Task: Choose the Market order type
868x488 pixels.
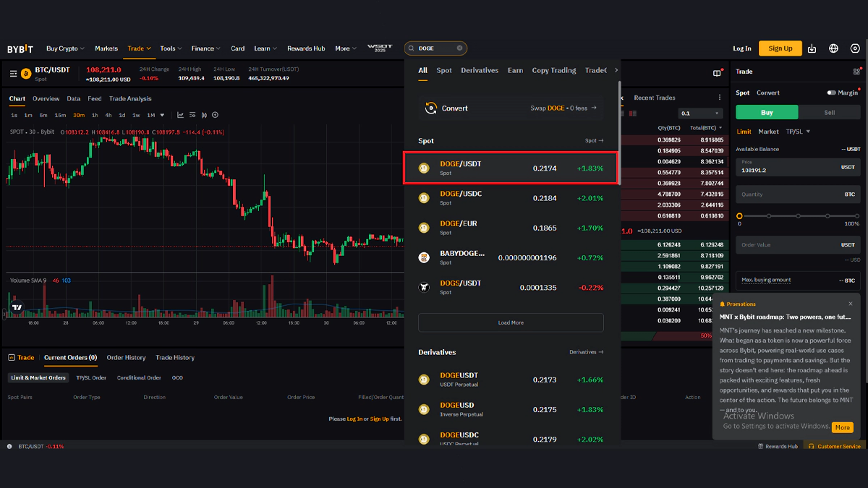Action: coord(768,132)
